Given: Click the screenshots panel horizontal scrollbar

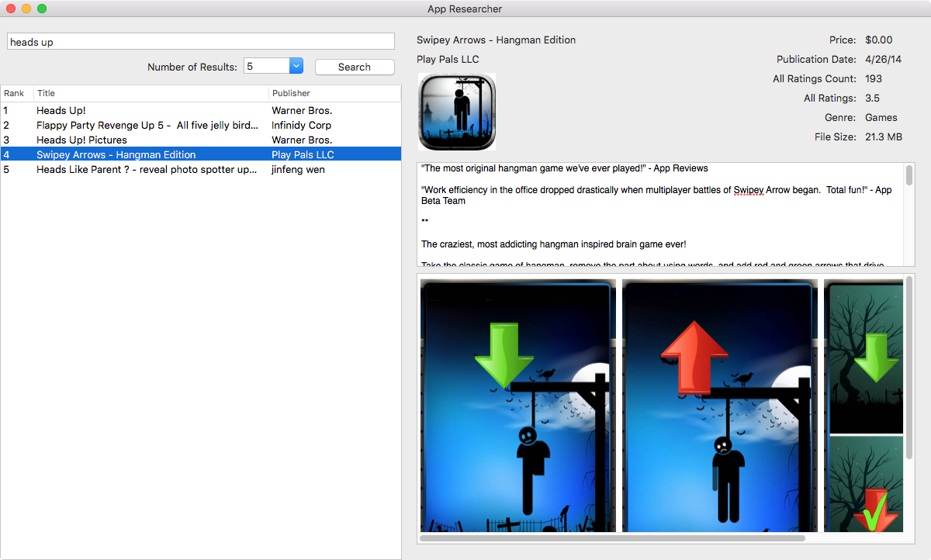Looking at the screenshot, I should 613,538.
